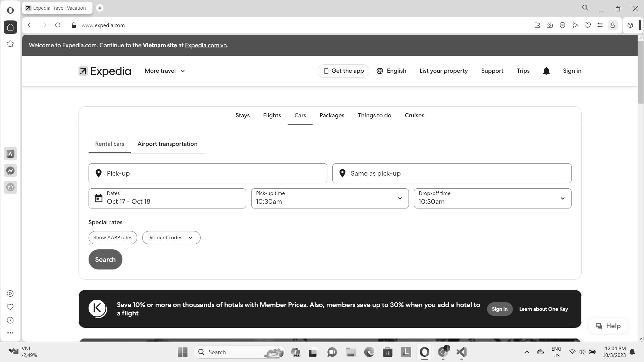
Task: Expand Discount codes dropdown
Action: tap(171, 238)
